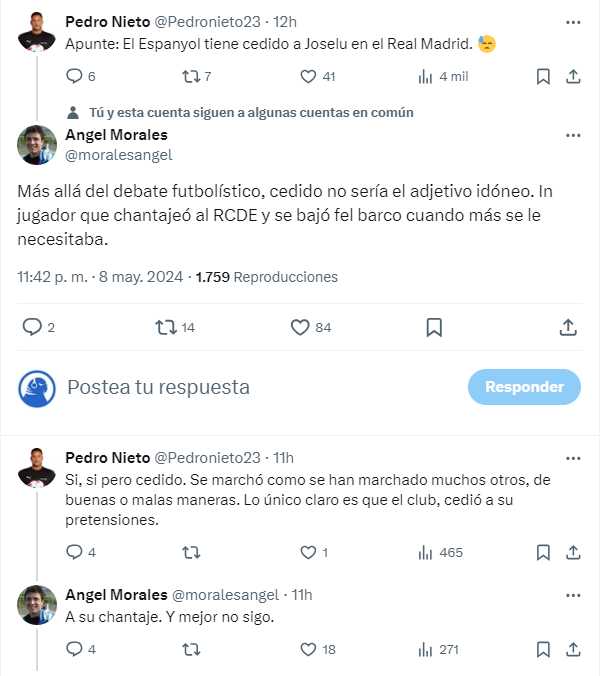Like Angel Morales' reply with 18 likes

point(307,649)
